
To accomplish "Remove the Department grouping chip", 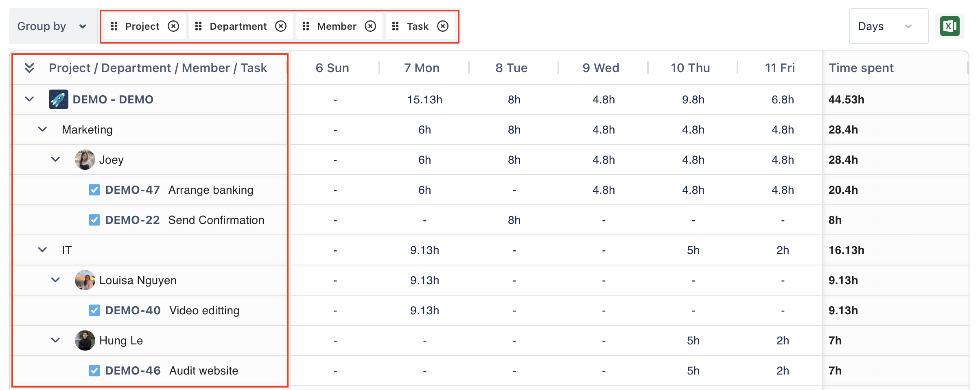I will (281, 26).
